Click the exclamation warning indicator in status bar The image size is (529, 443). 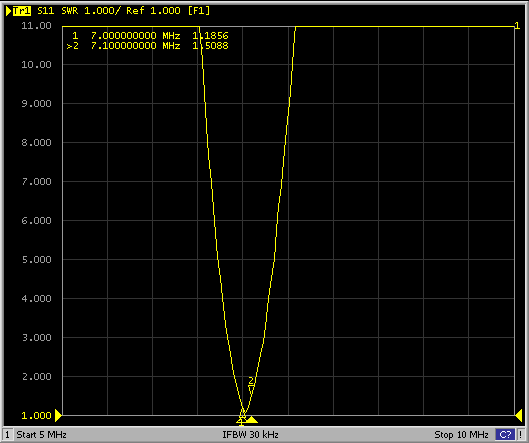pyautogui.click(x=521, y=434)
